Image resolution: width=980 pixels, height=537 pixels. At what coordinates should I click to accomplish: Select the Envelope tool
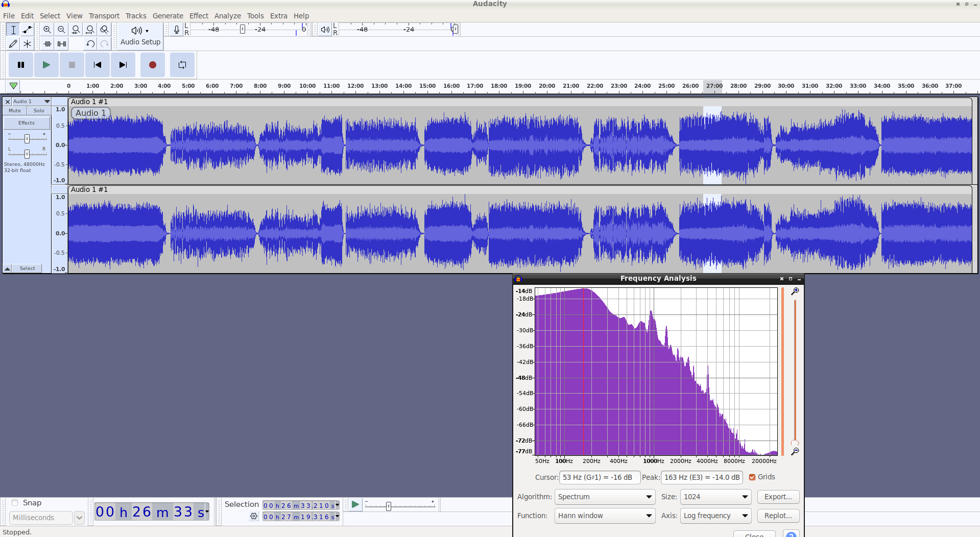click(x=27, y=30)
